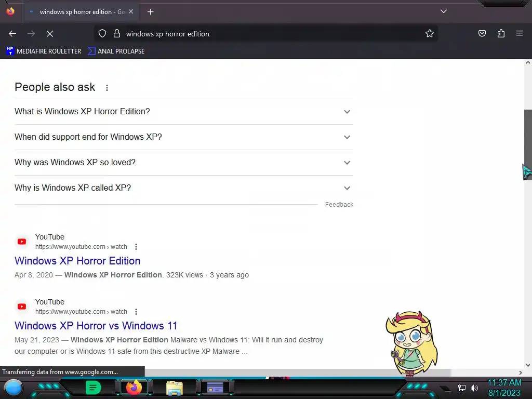532x399 pixels.
Task: Click the address bar search text
Action: pos(168,34)
